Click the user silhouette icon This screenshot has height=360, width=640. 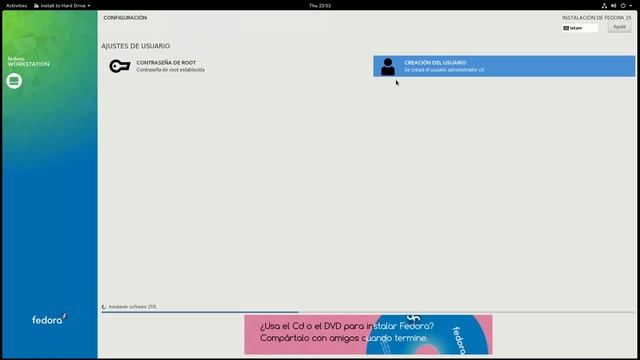(x=388, y=66)
